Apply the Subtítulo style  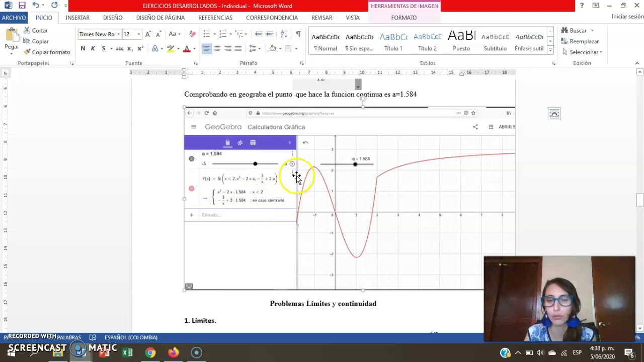(x=495, y=41)
